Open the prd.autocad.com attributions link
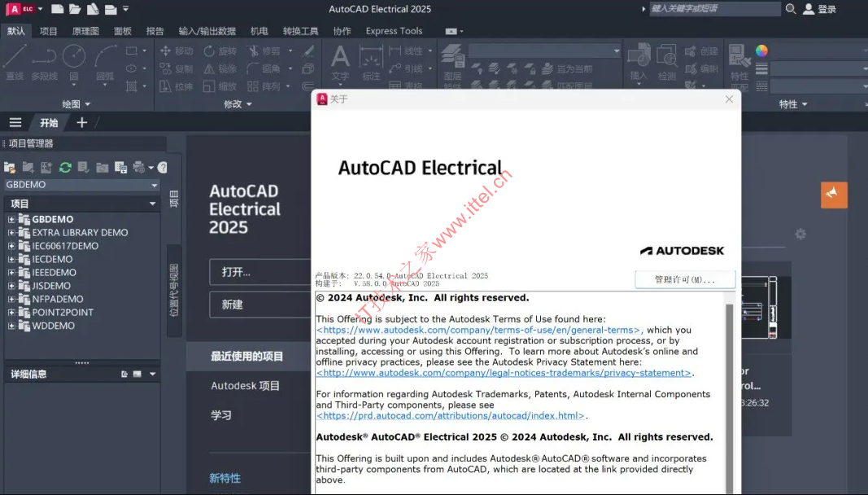 click(451, 416)
